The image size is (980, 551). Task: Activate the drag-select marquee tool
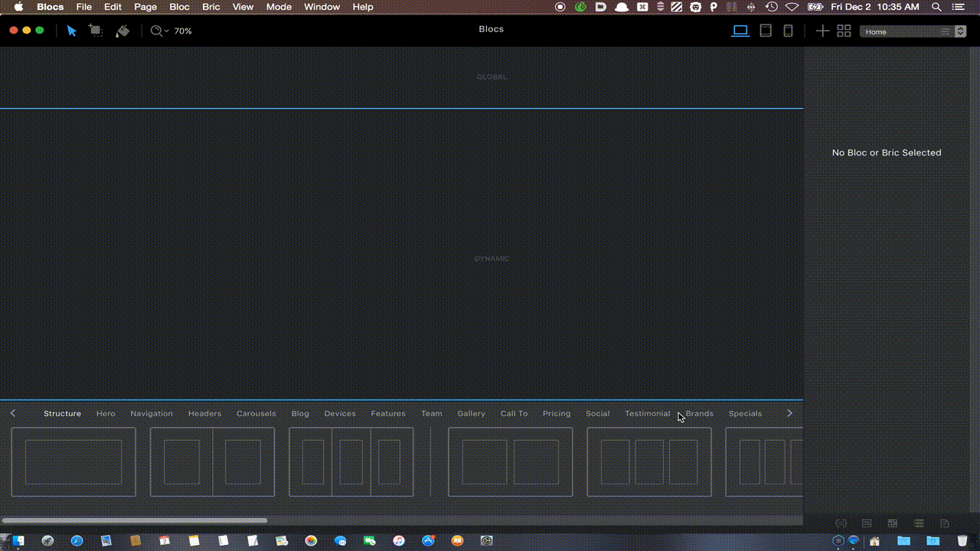(96, 31)
